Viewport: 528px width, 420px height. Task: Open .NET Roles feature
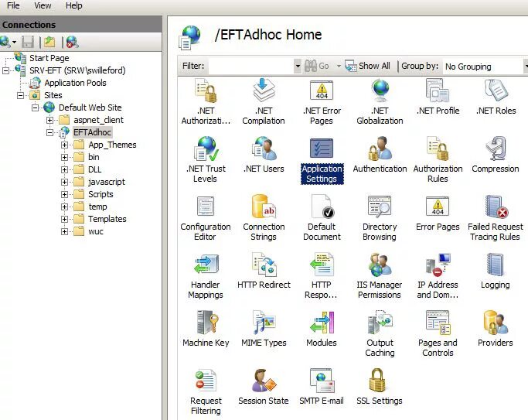(496, 97)
